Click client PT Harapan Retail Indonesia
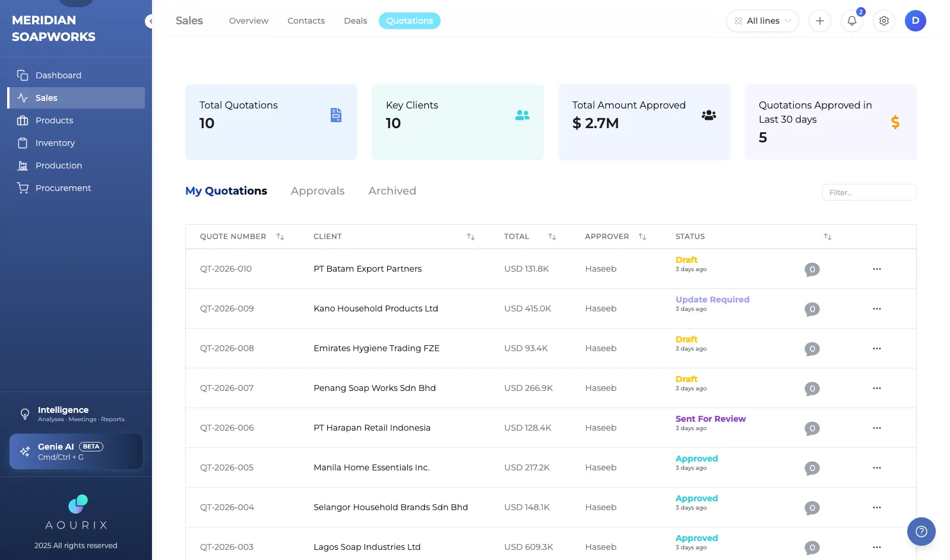 372,428
